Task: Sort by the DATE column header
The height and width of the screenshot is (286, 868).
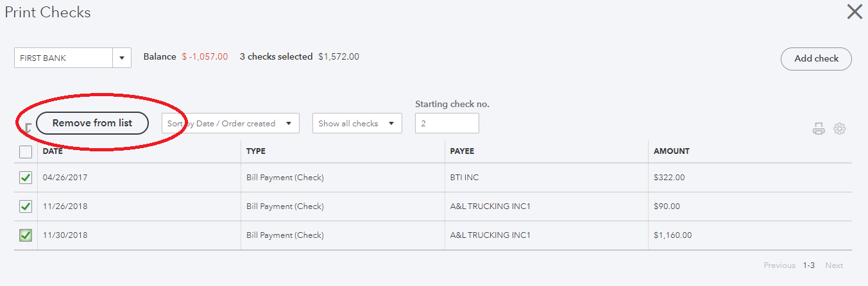Action: [x=52, y=151]
